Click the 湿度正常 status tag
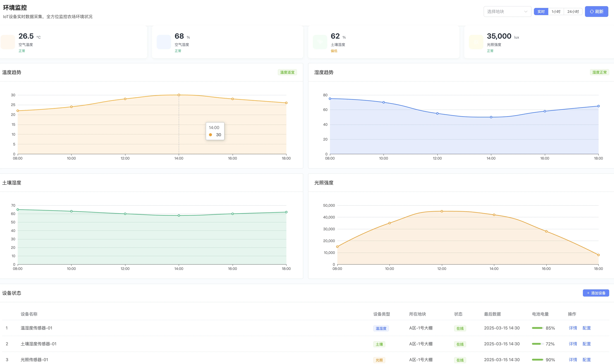Screen dimensions: 614x364 [599, 72]
